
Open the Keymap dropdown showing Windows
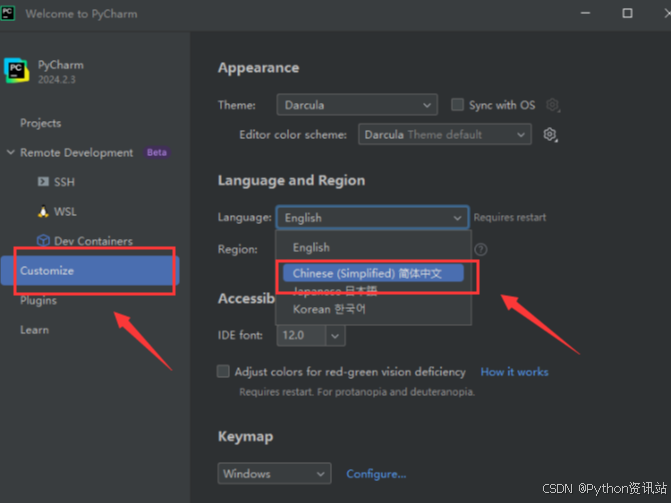click(x=274, y=473)
